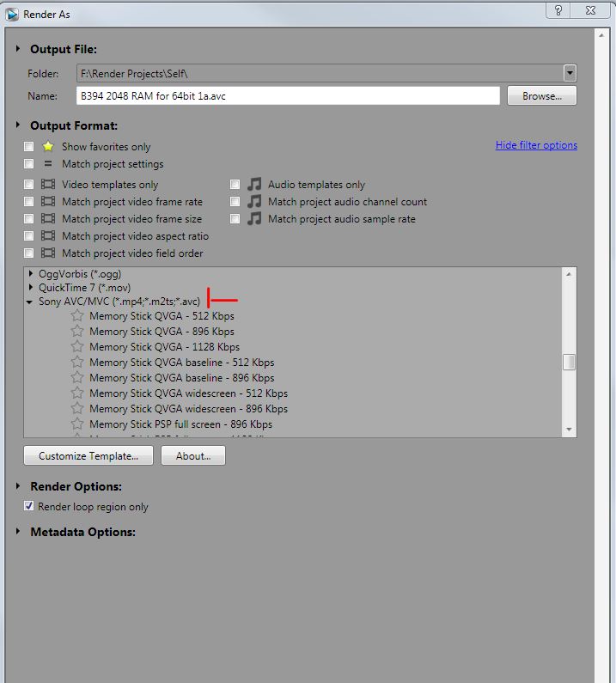Click star icon for Memory Stick QVGA widescreen 512
This screenshot has width=616, height=683.
pos(77,393)
